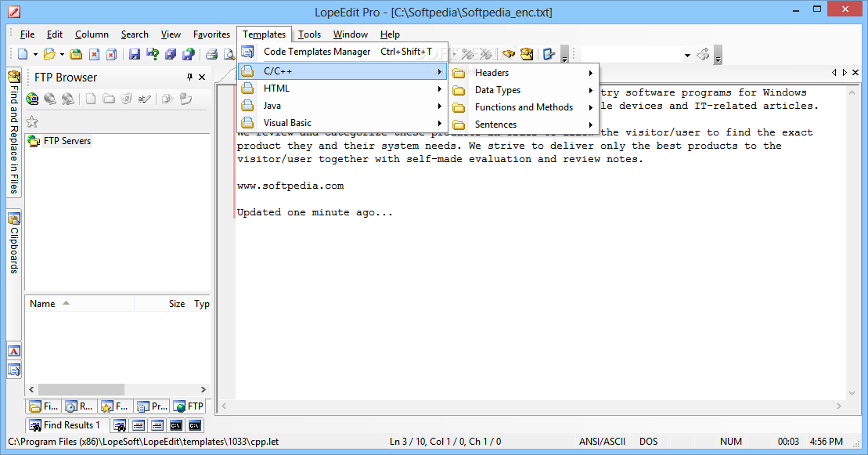The width and height of the screenshot is (868, 455).
Task: Click the Save All icon
Action: [171, 54]
